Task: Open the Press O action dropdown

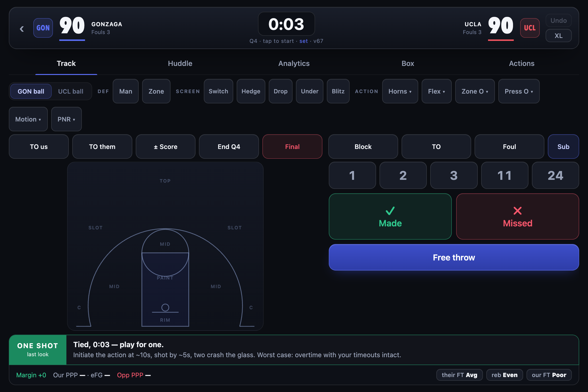Action: 519,91
